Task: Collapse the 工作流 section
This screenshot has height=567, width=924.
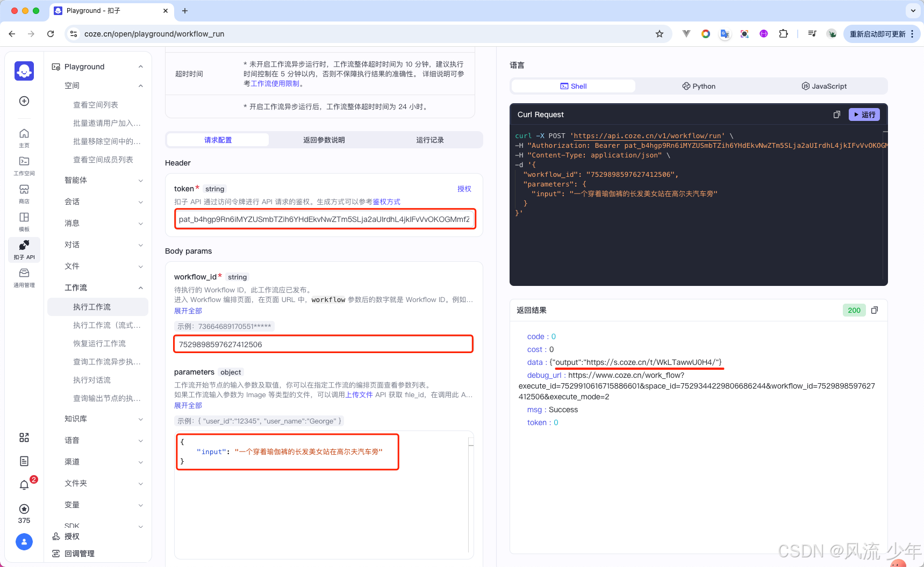Action: pyautogui.click(x=141, y=288)
